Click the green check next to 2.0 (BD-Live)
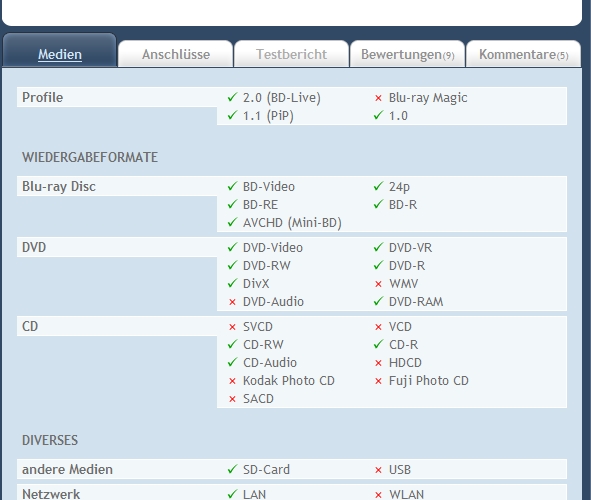Image resolution: width=591 pixels, height=500 pixels. coord(233,98)
